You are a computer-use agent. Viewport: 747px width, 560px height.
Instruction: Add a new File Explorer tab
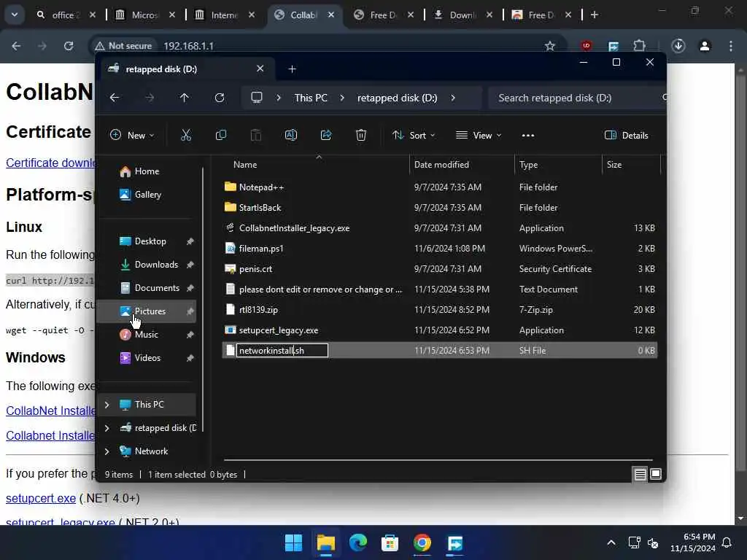pos(292,69)
